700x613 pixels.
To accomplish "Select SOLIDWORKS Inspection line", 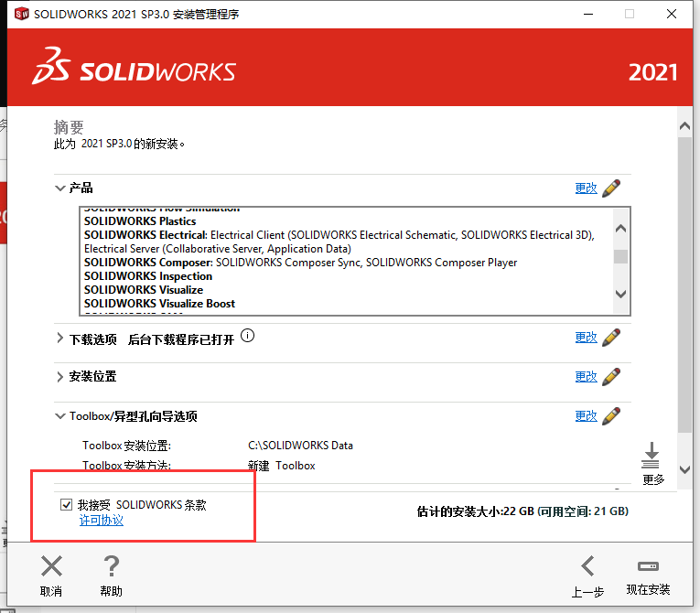I will click(147, 276).
